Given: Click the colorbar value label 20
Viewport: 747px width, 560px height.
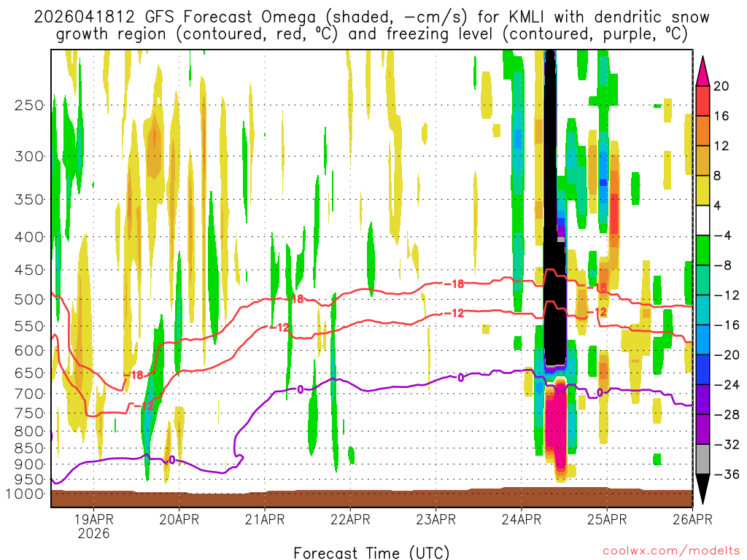Looking at the screenshot, I should tap(721, 86).
